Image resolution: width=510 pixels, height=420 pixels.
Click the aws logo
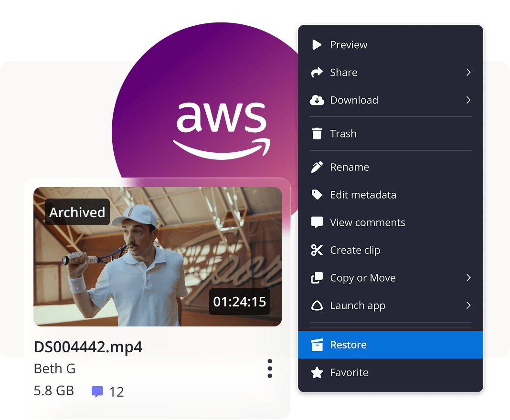click(x=222, y=131)
